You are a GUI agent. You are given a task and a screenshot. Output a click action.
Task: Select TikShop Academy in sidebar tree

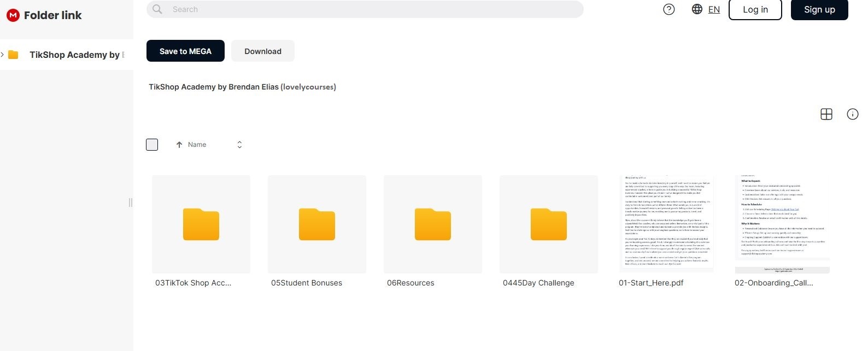click(74, 55)
